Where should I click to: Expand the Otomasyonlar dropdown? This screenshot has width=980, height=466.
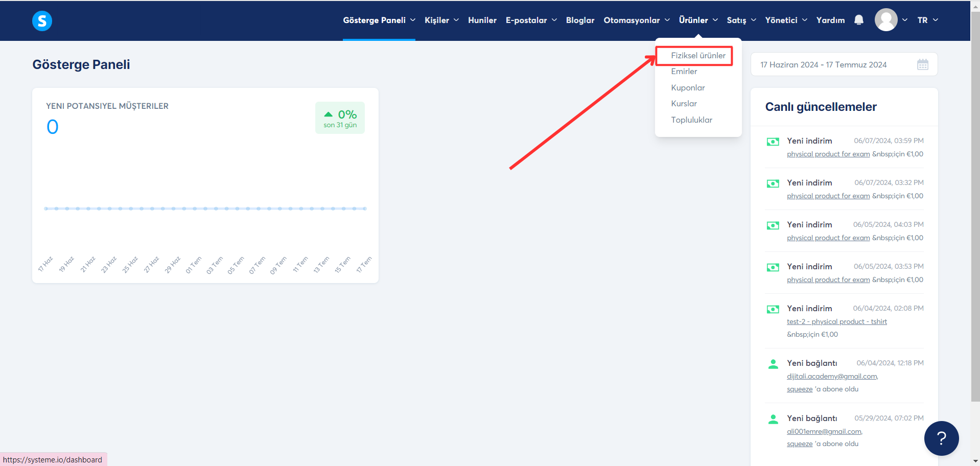(x=636, y=20)
